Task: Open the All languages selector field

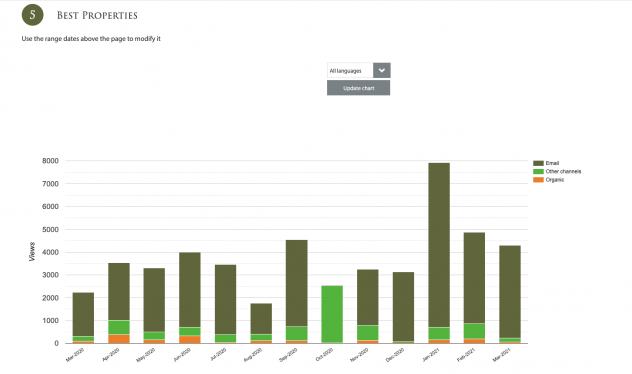Action: click(358, 71)
